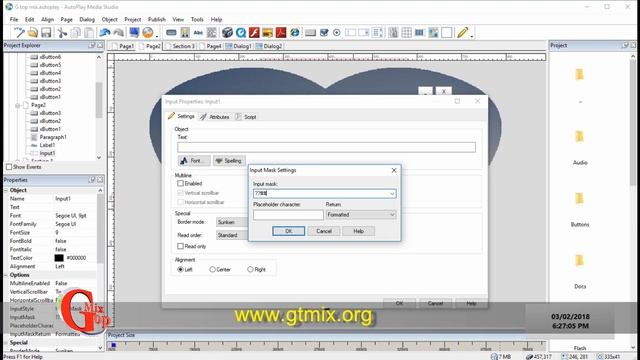The image size is (640, 360).
Task: Insert a SlideShow object icon
Action: (x=268, y=33)
